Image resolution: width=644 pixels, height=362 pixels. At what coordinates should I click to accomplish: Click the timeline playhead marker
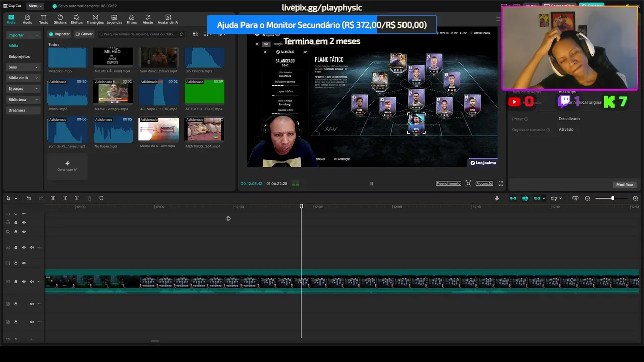point(301,206)
